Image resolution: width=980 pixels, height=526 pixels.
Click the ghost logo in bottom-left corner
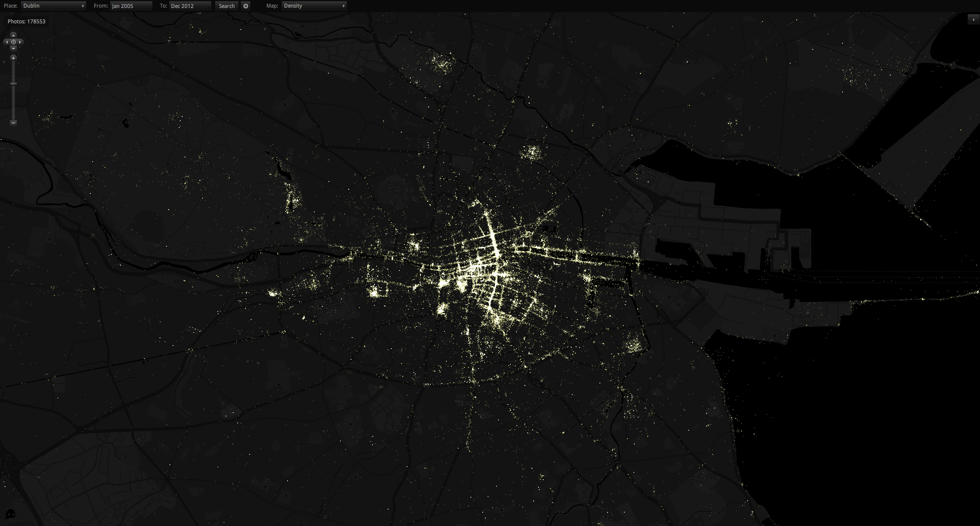10,514
